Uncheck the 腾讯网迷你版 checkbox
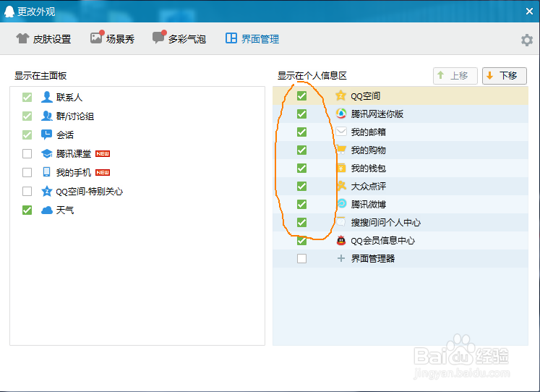 coord(301,114)
